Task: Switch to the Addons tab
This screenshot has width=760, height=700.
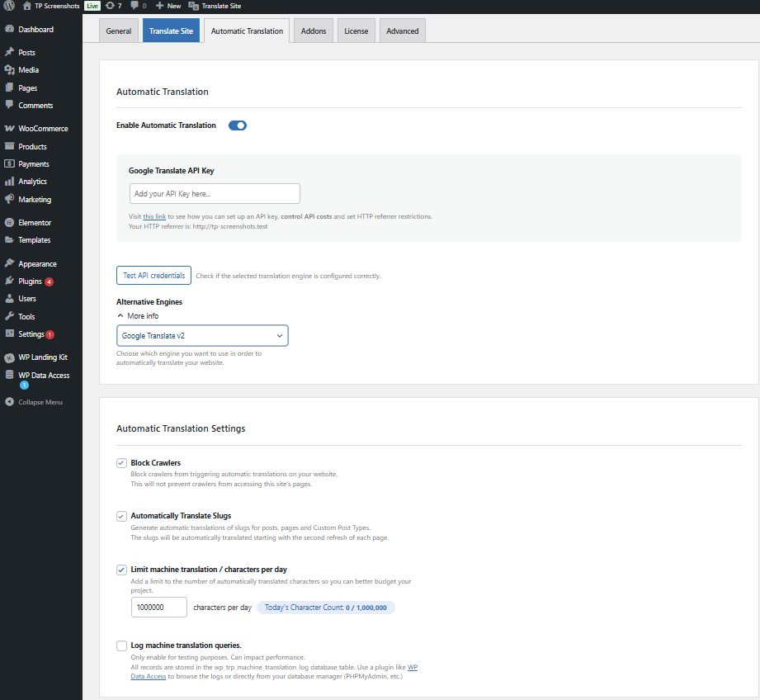Action: click(x=313, y=31)
